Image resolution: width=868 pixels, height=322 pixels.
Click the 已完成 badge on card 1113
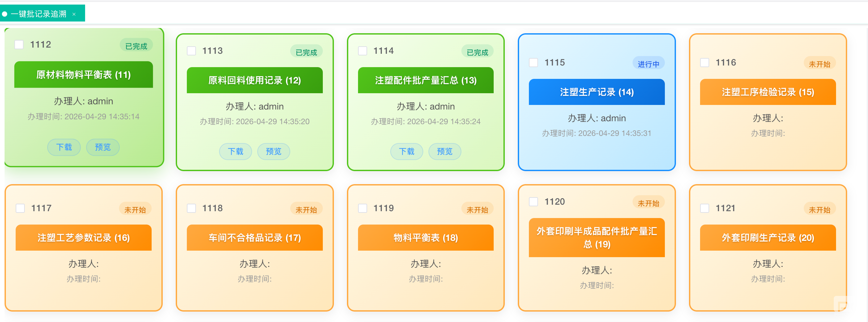(x=306, y=52)
